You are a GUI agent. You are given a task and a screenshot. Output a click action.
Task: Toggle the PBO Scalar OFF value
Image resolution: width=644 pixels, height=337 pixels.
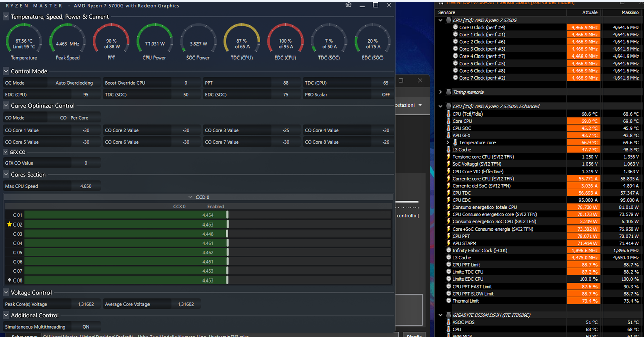point(386,95)
